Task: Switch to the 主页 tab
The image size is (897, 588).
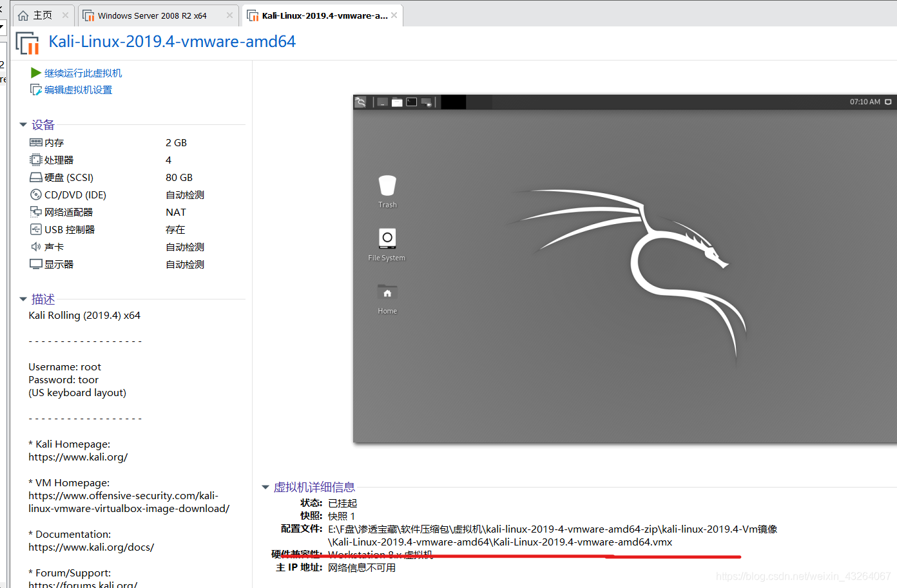Action: click(x=43, y=15)
